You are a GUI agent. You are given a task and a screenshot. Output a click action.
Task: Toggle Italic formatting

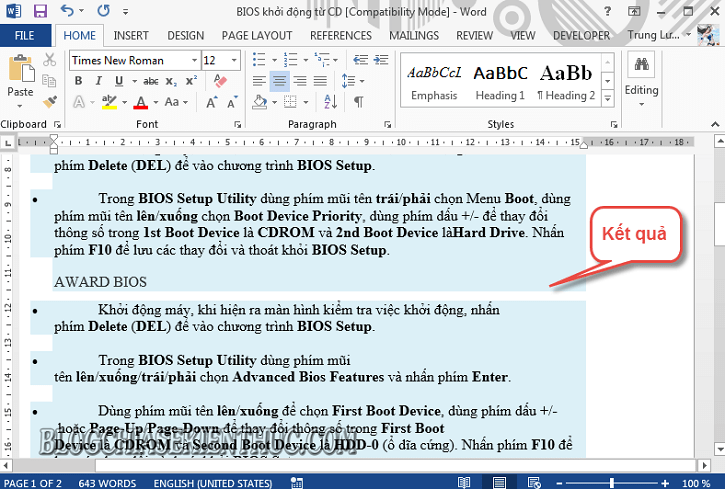[x=98, y=81]
